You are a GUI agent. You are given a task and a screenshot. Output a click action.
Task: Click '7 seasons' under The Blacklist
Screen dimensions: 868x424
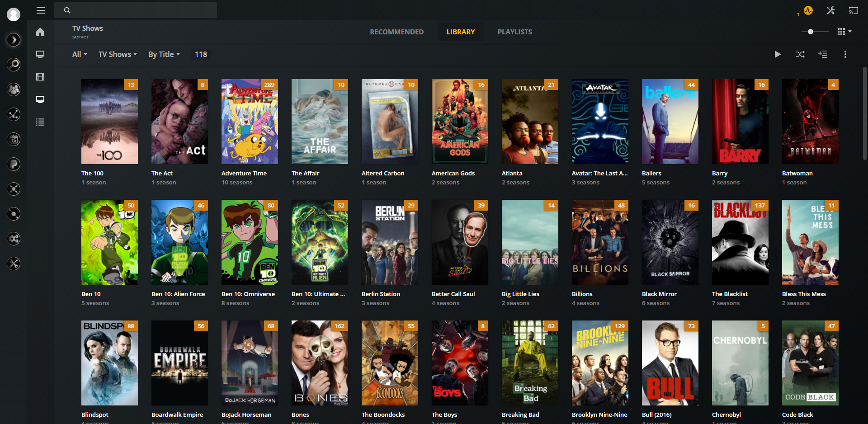(726, 303)
